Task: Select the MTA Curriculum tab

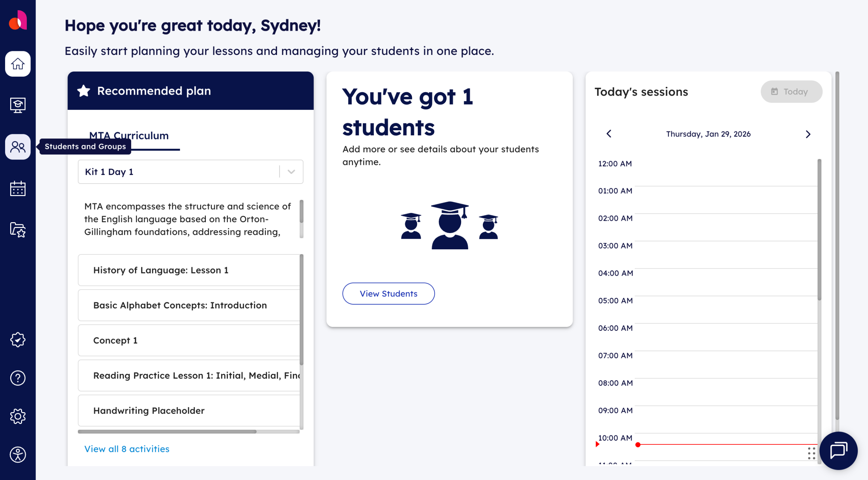Action: [129, 136]
